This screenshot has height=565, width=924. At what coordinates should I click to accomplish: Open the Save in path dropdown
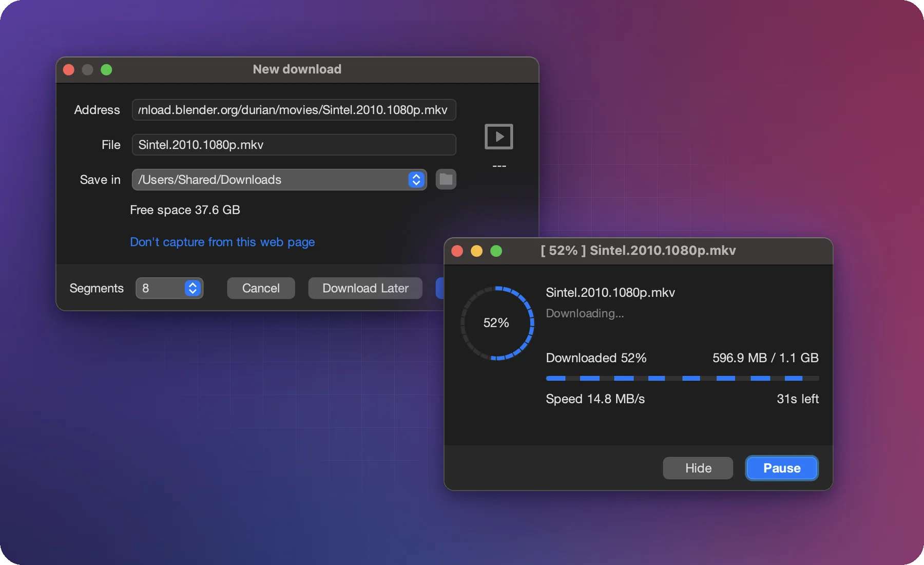coord(279,180)
